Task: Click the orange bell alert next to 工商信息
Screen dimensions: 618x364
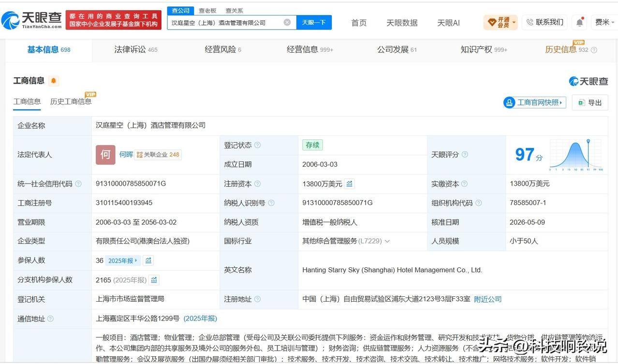Action: tap(54, 81)
